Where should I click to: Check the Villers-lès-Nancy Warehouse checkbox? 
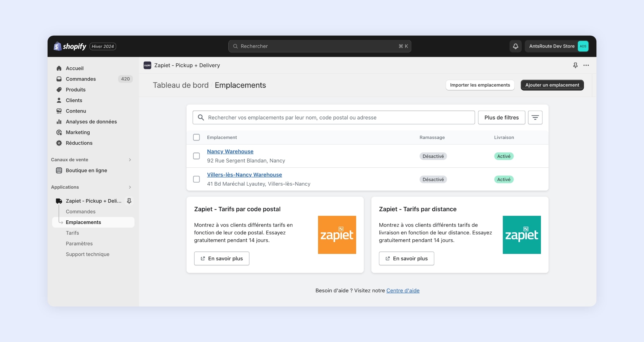(196, 179)
